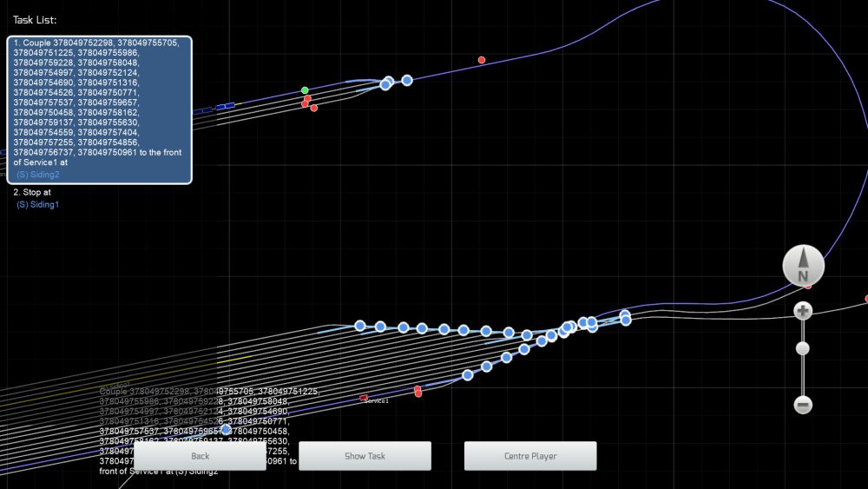Click the Show Task button

(365, 456)
